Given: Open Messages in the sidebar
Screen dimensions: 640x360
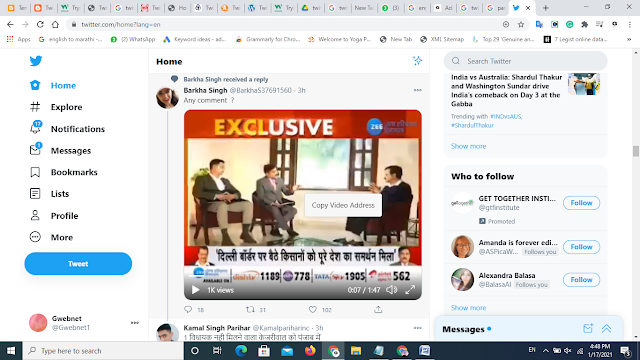Looking at the screenshot, I should 60,150.
